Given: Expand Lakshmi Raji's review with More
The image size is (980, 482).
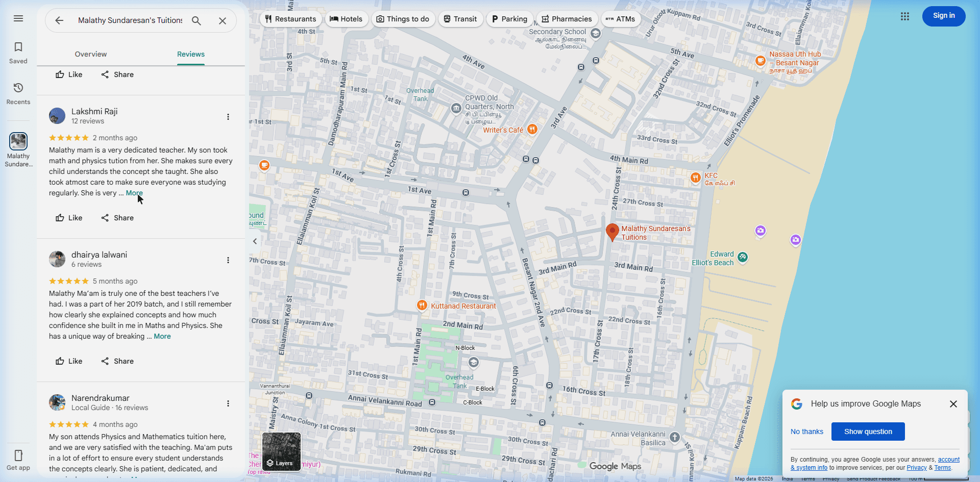Looking at the screenshot, I should [134, 193].
